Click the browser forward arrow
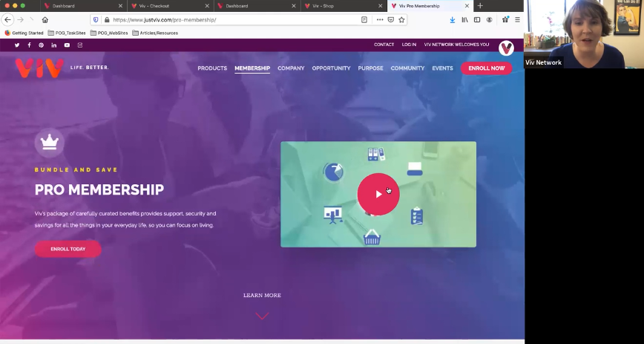 click(x=20, y=20)
